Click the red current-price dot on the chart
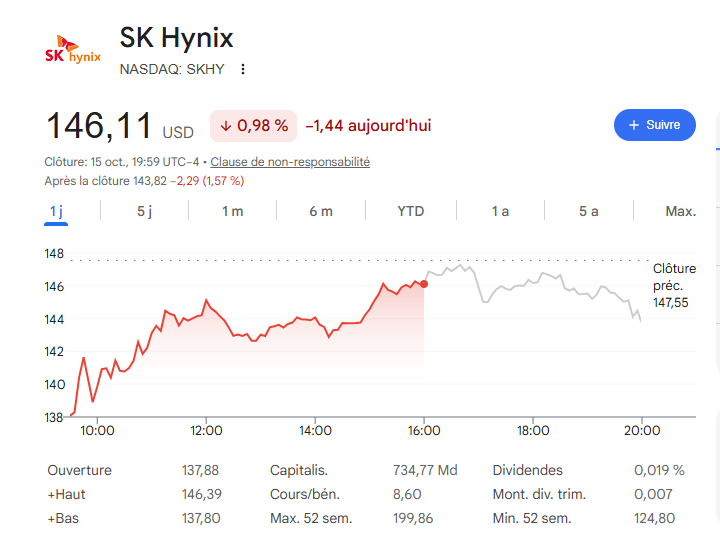The image size is (720, 544). [424, 284]
